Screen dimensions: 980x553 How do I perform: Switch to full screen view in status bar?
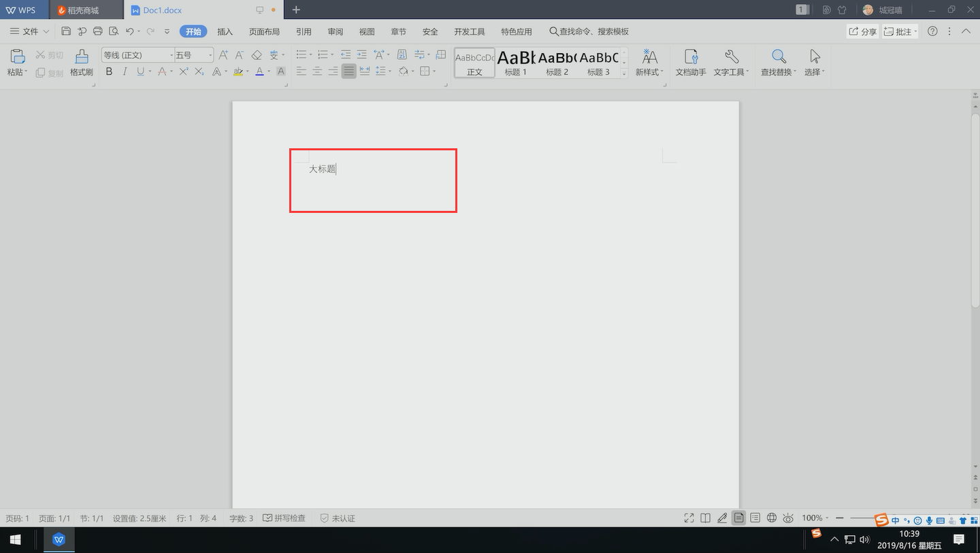point(689,518)
